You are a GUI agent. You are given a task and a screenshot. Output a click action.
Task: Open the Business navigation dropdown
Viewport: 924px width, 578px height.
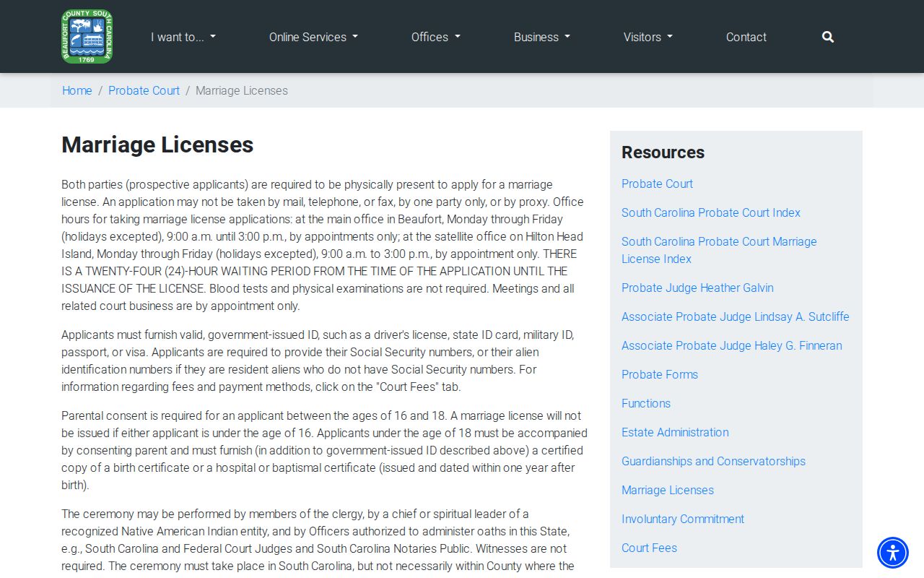(542, 37)
